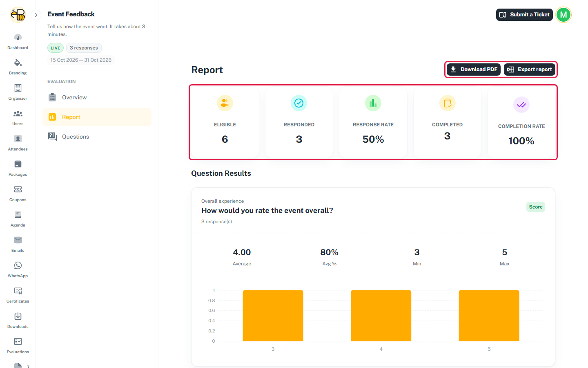Switch to the Overview evaluation tab
The image size is (588, 368).
coord(97,97)
